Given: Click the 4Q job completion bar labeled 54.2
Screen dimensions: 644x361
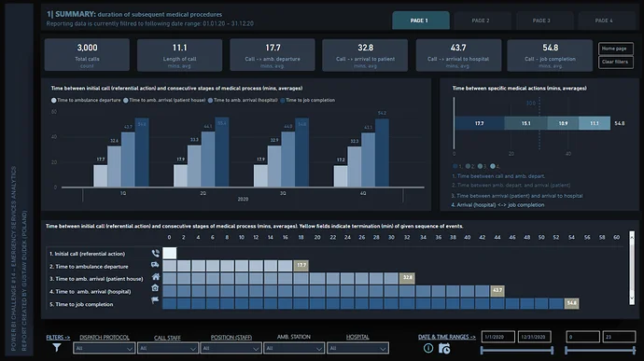Looking at the screenshot, I should tap(382, 153).
